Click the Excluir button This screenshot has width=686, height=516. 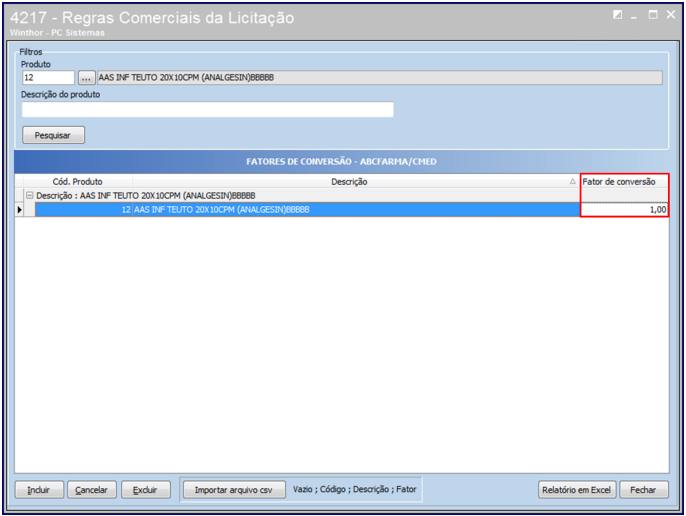click(146, 490)
